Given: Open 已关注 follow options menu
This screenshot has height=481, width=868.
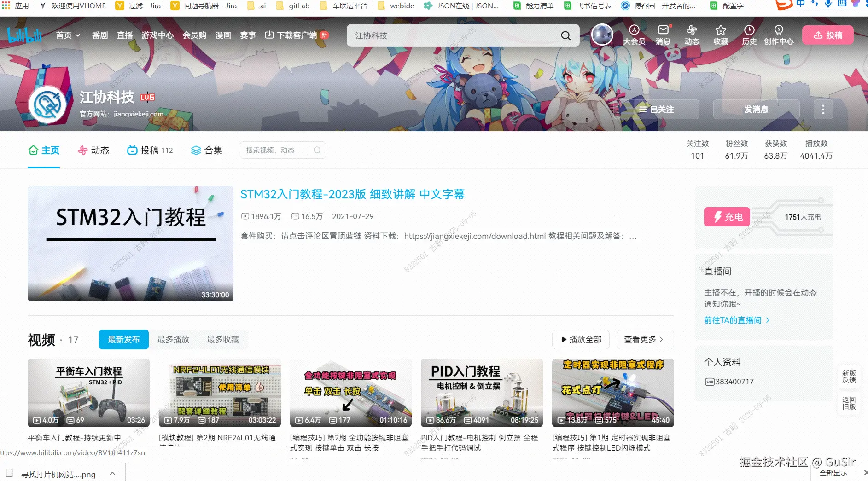Looking at the screenshot, I should (657, 110).
